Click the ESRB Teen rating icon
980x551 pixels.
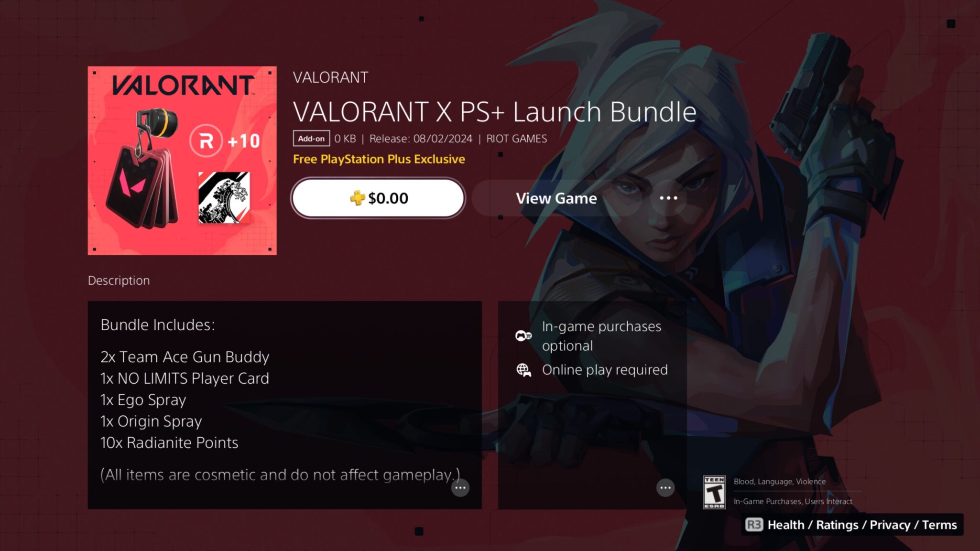(x=714, y=492)
